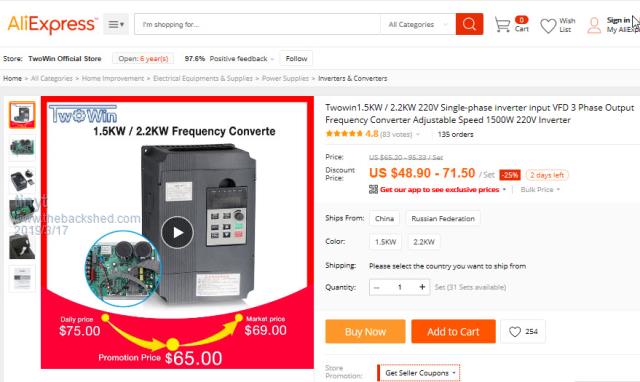The width and height of the screenshot is (640, 382).
Task: Select Russian Federation ship-from option
Action: 443,218
